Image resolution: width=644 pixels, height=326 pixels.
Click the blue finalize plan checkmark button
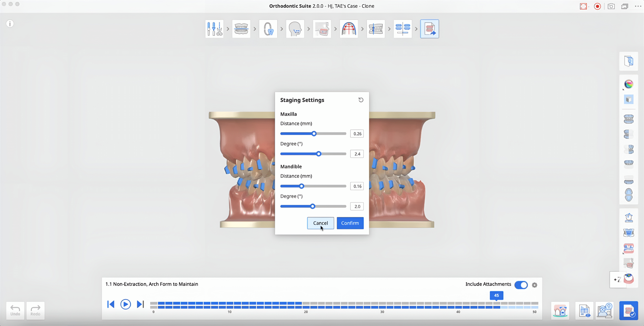point(629,311)
